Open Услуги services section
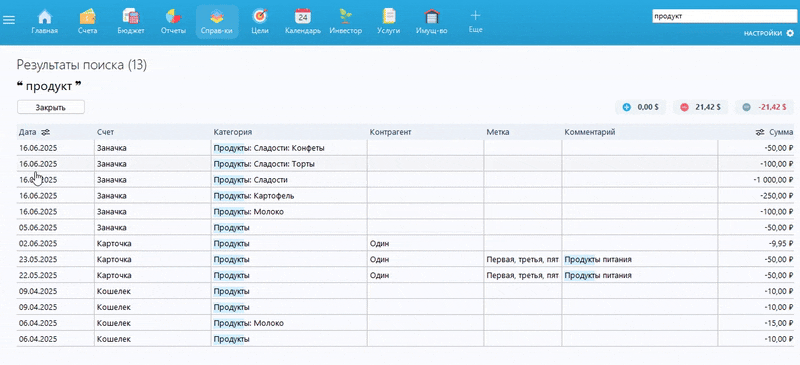800x365 pixels. click(x=389, y=22)
